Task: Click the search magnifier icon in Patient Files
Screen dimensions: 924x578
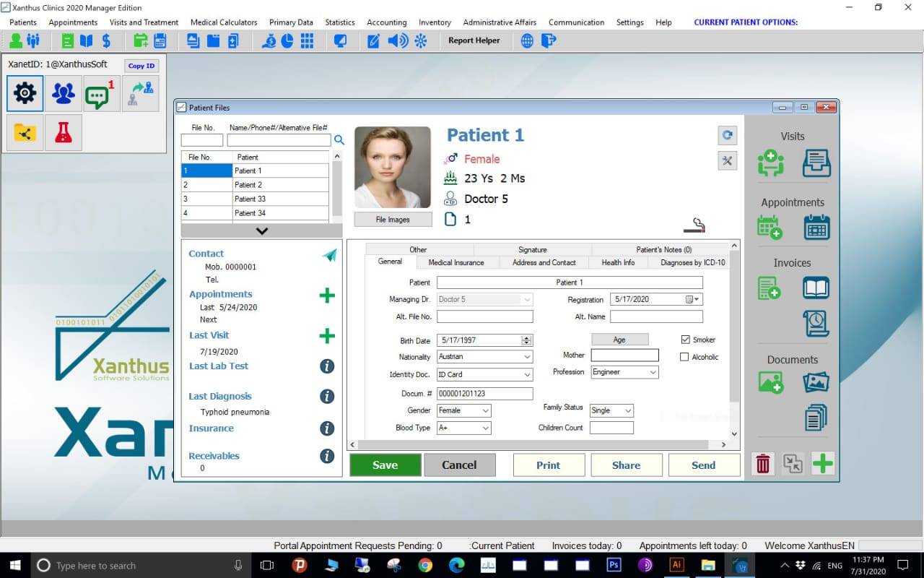Action: point(339,140)
